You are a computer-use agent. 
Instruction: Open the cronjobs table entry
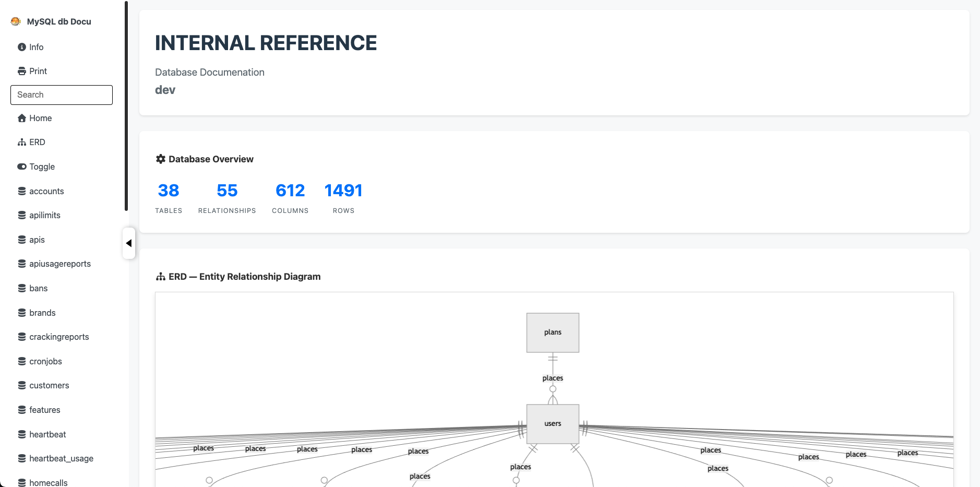pos(45,361)
